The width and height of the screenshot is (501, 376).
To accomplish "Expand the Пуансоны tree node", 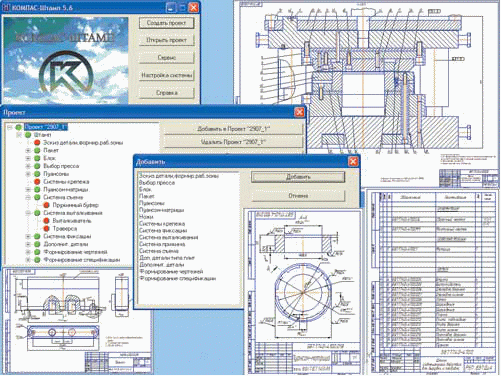I will tap(28, 174).
